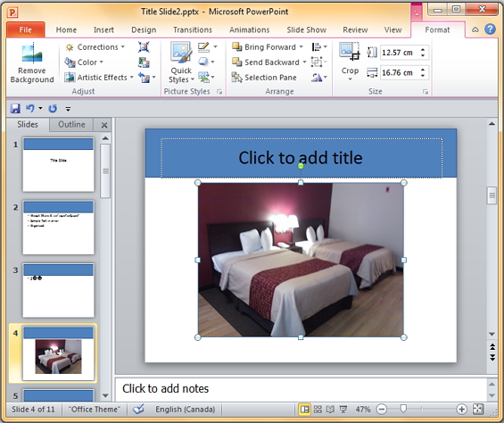Click the Group objects icon
Screen dimensions: 504x423
317,62
